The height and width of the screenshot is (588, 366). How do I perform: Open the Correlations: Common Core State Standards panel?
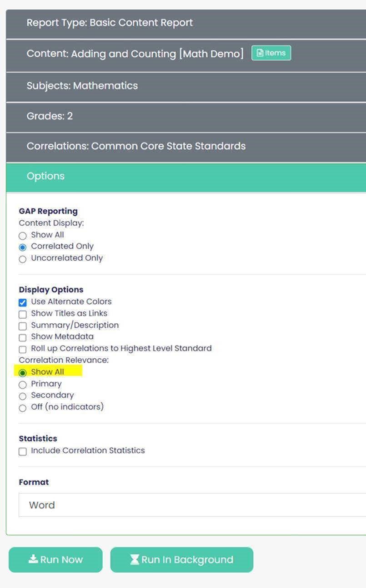pos(186,146)
